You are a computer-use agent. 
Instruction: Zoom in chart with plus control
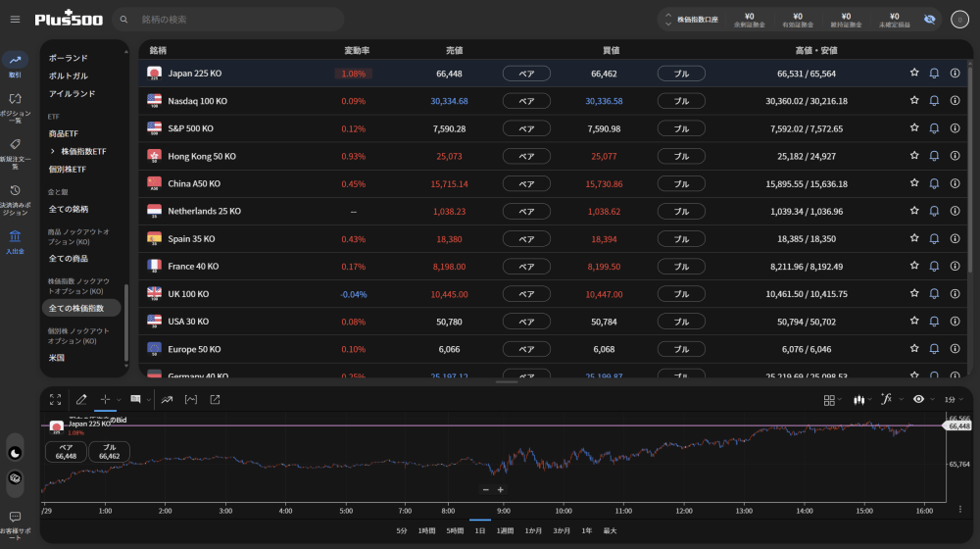[501, 489]
